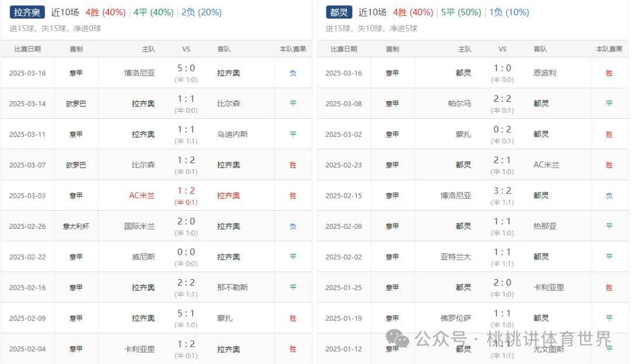Click 博洛尼亚 in the 2025-02-15 row

click(455, 195)
